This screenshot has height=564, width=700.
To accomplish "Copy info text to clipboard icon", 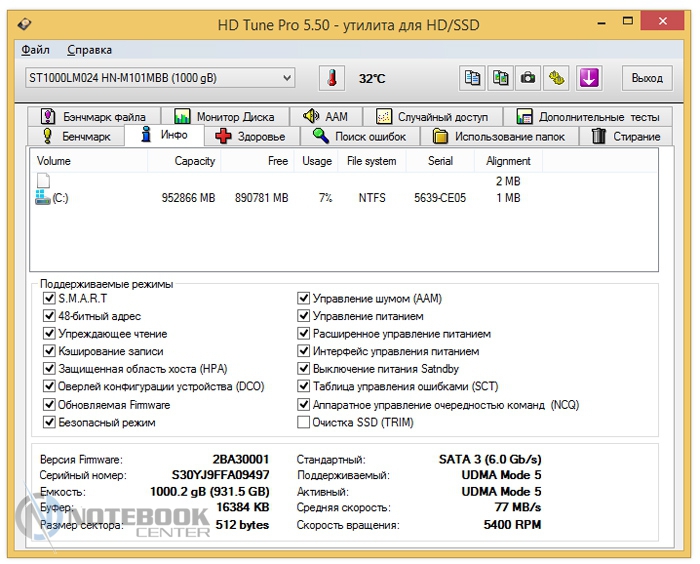I will (472, 78).
